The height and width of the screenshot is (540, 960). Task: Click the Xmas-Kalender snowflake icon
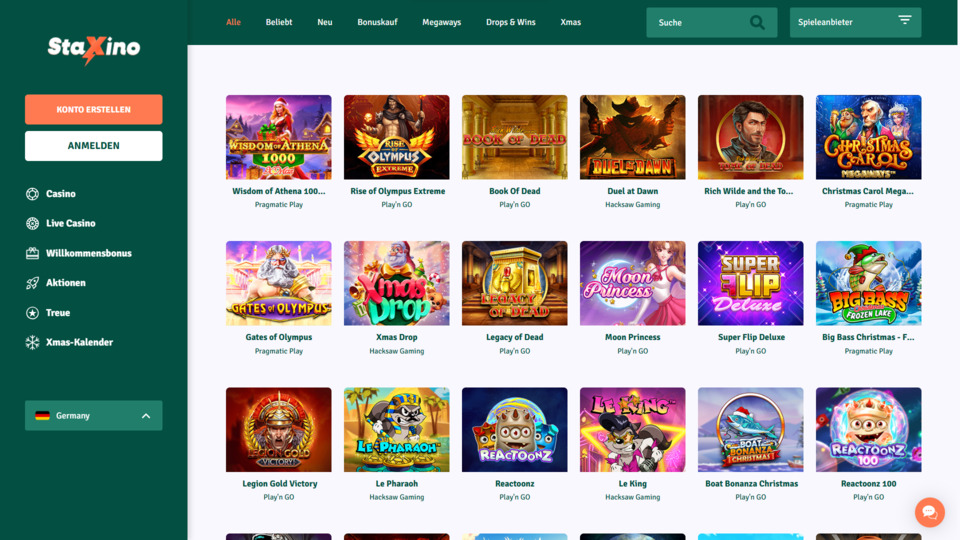32,342
